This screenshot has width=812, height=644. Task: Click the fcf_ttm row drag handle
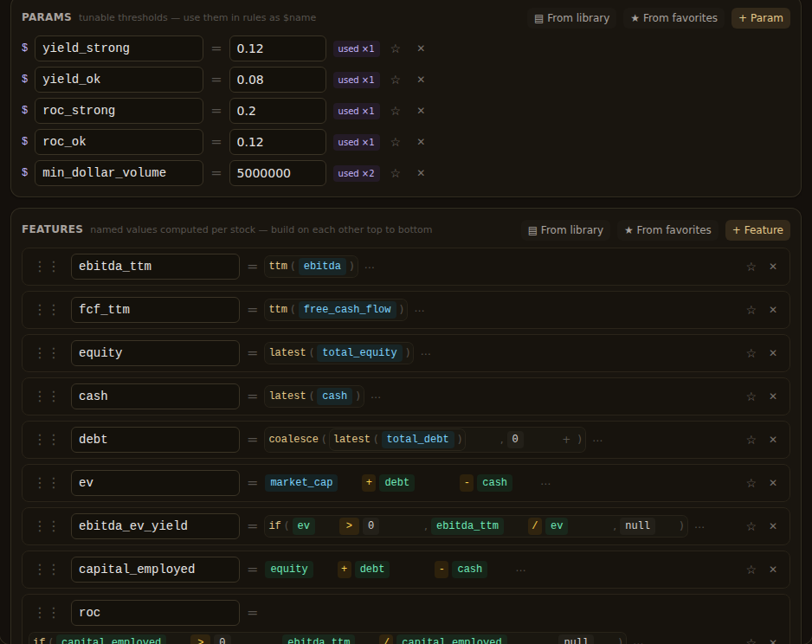pos(47,310)
